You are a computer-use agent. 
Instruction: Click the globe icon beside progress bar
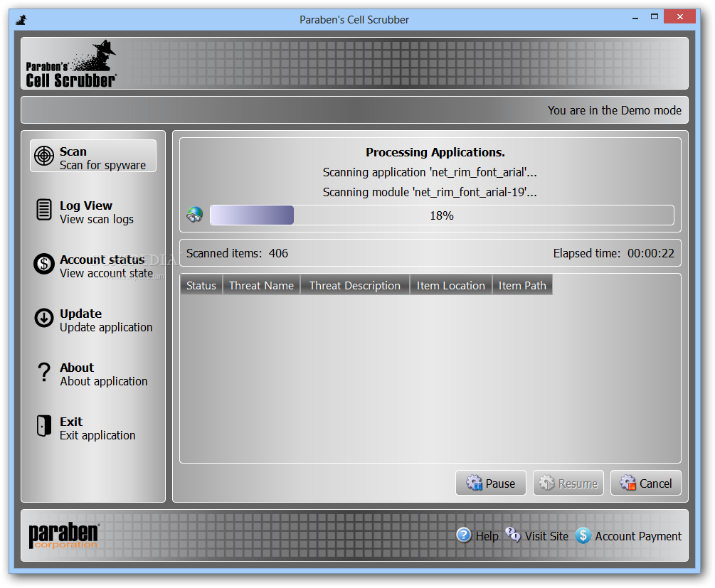pyautogui.click(x=195, y=215)
